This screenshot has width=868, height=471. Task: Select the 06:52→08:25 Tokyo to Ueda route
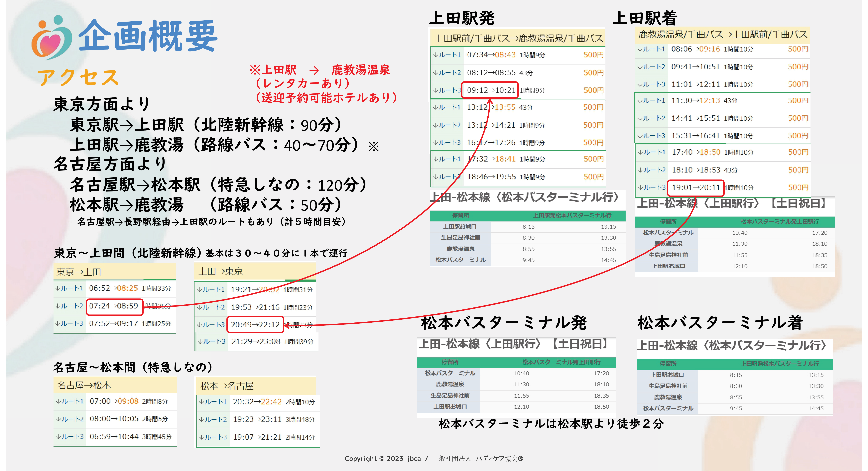tap(115, 288)
